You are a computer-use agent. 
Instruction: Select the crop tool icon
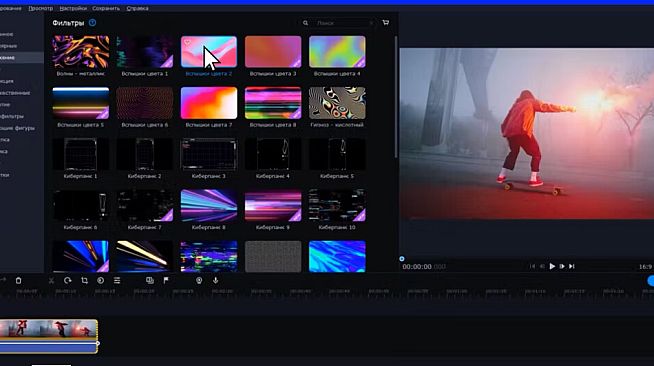click(x=84, y=281)
